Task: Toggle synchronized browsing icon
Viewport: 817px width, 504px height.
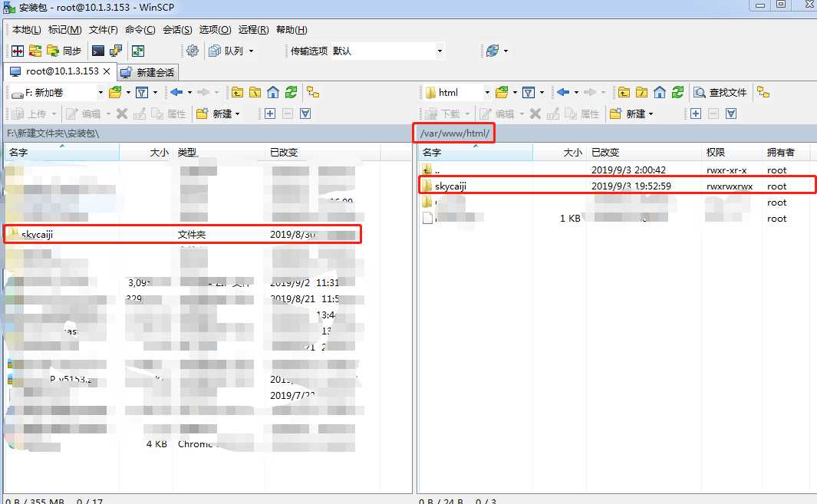Action: (138, 51)
